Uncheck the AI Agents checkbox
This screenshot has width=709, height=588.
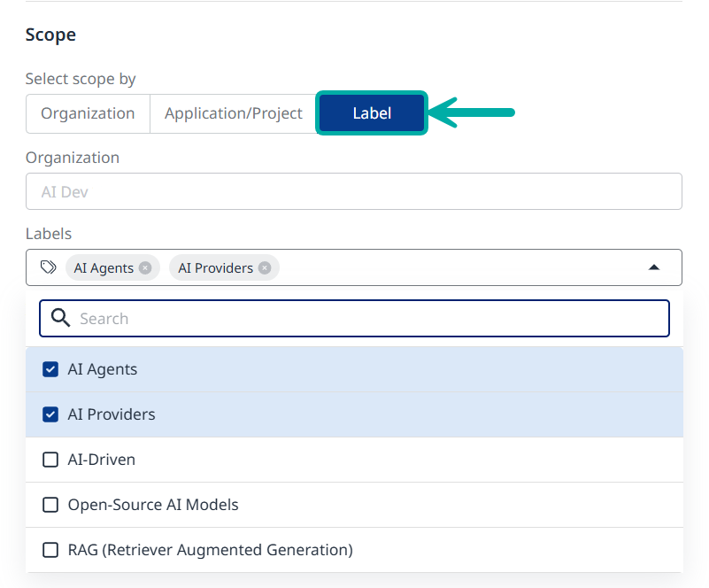coord(50,369)
